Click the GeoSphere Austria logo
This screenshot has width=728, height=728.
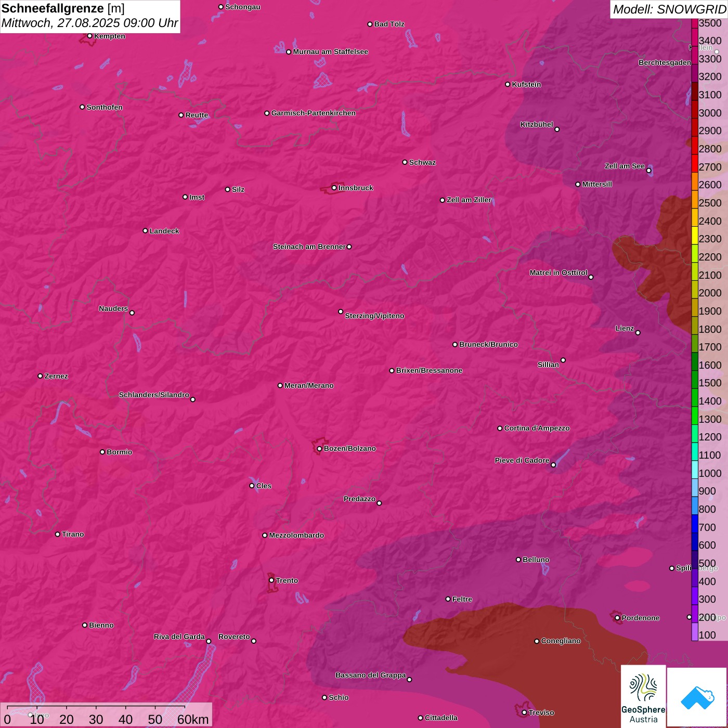pyautogui.click(x=643, y=697)
